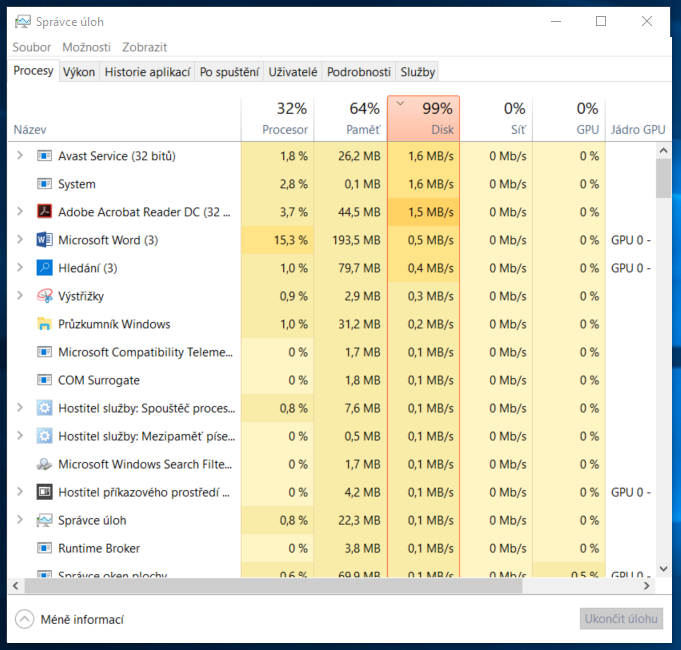Click the Microsoft Word process icon
This screenshot has height=650, width=681.
(x=44, y=240)
